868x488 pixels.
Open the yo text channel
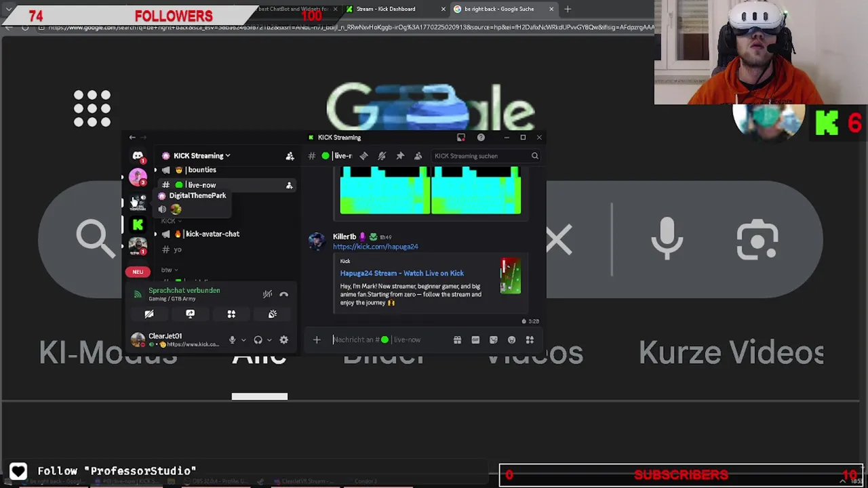[x=177, y=249]
